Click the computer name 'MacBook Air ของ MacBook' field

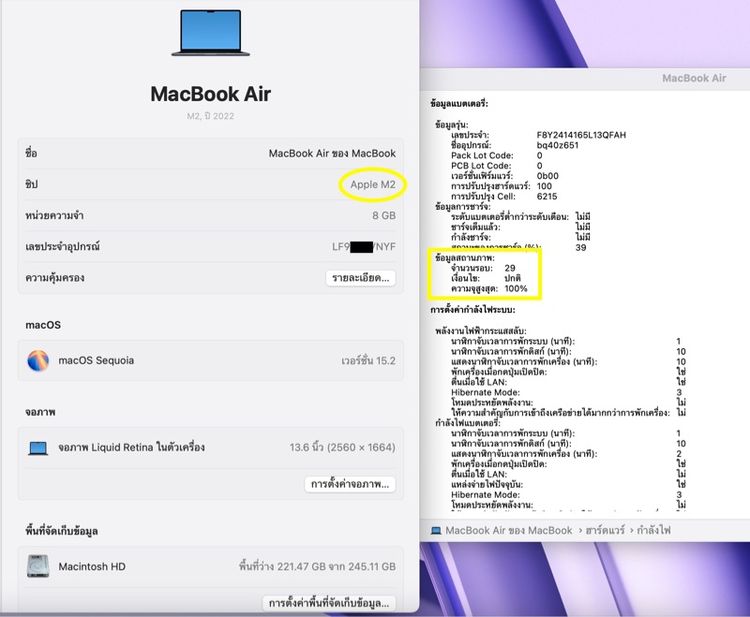click(x=332, y=154)
